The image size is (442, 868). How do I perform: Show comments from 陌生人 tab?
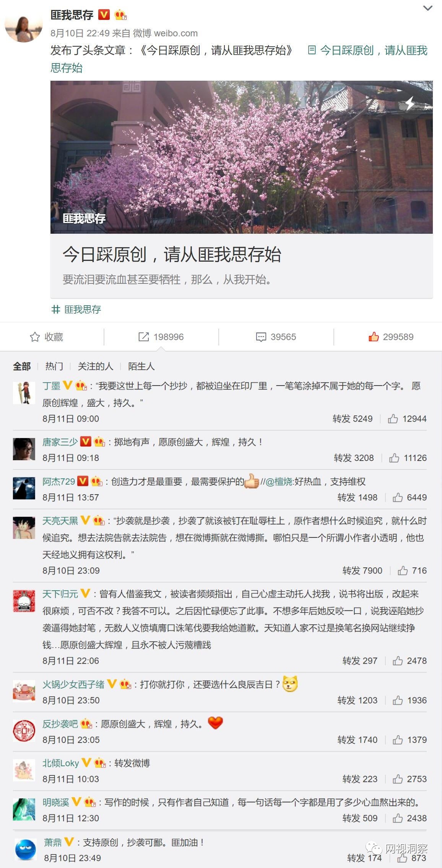coord(141,366)
